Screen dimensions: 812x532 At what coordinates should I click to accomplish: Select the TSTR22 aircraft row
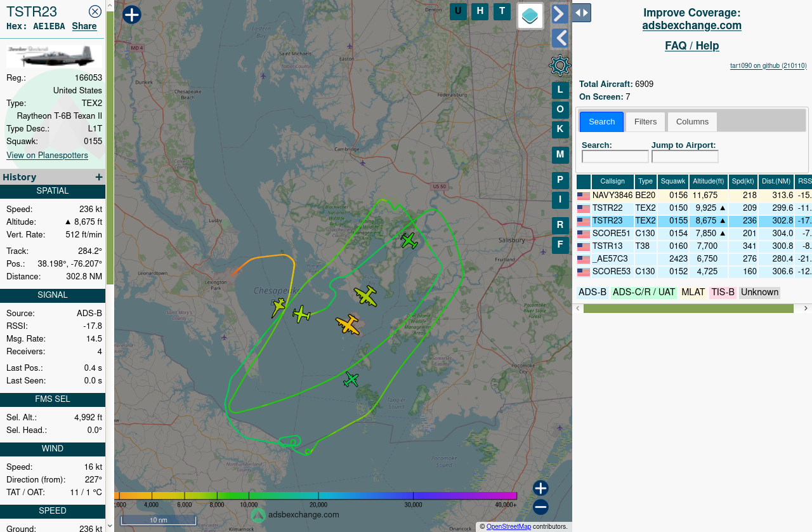[694, 208]
